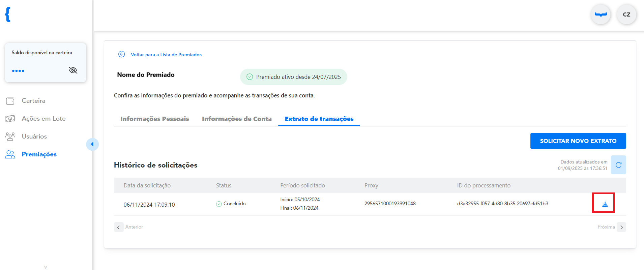The height and width of the screenshot is (270, 644).
Task: Open Carteira in the sidebar
Action: 33,100
